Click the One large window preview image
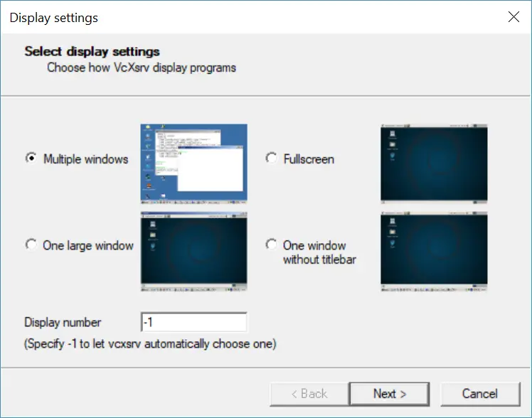Image resolution: width=532 pixels, height=418 pixels. click(194, 252)
